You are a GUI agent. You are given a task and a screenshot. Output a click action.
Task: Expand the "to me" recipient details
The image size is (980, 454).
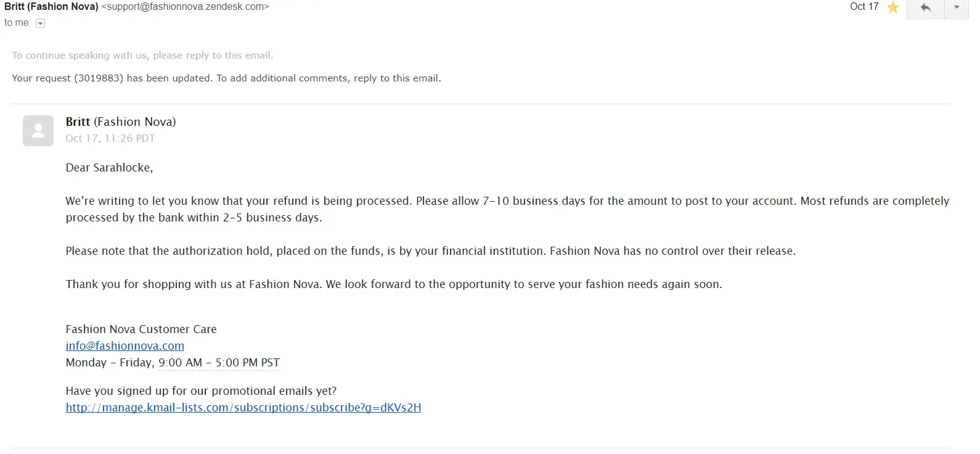click(40, 23)
